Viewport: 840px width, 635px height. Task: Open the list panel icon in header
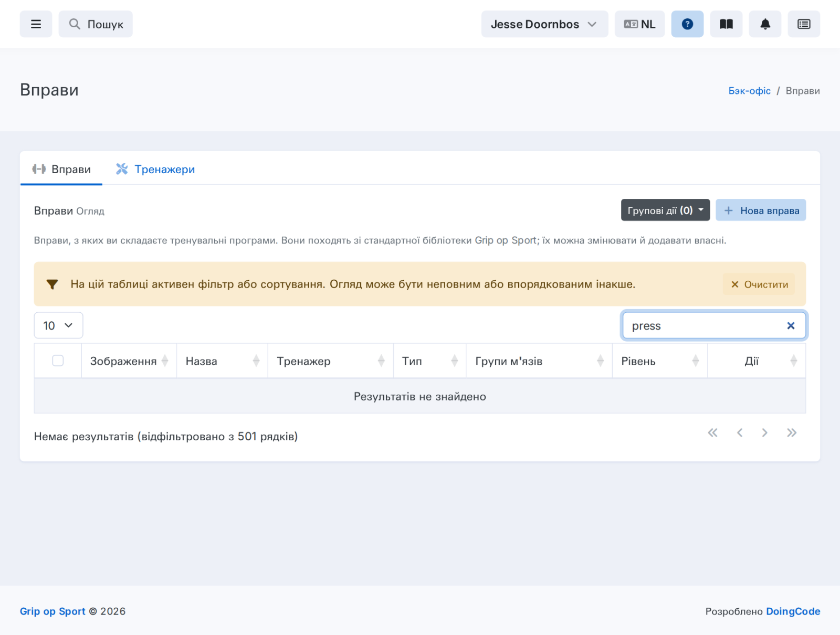804,24
